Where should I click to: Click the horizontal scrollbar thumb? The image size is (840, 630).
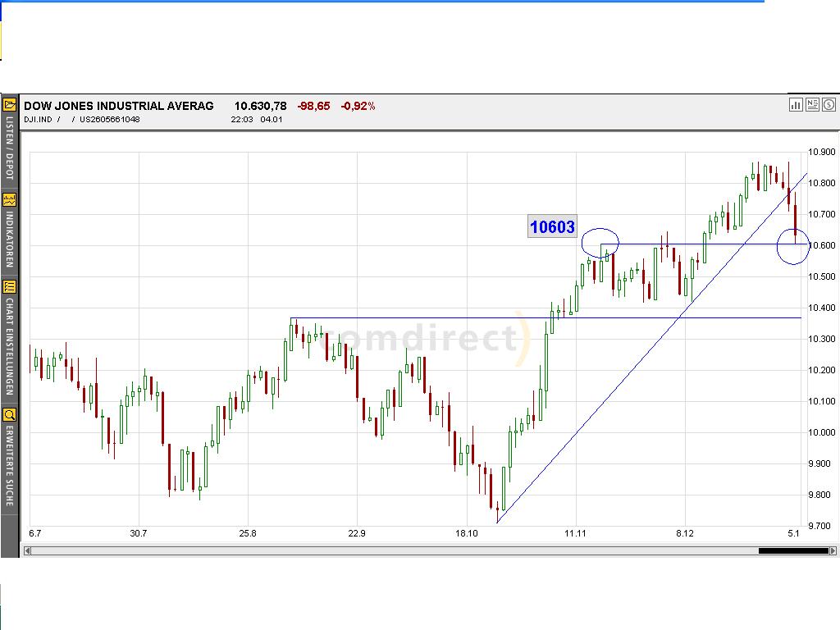coord(792,550)
